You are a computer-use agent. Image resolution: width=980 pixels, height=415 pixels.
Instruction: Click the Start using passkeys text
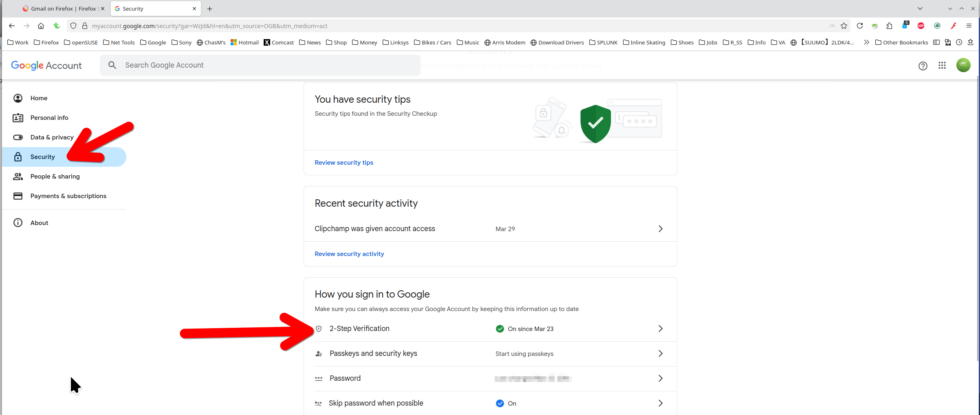point(524,353)
